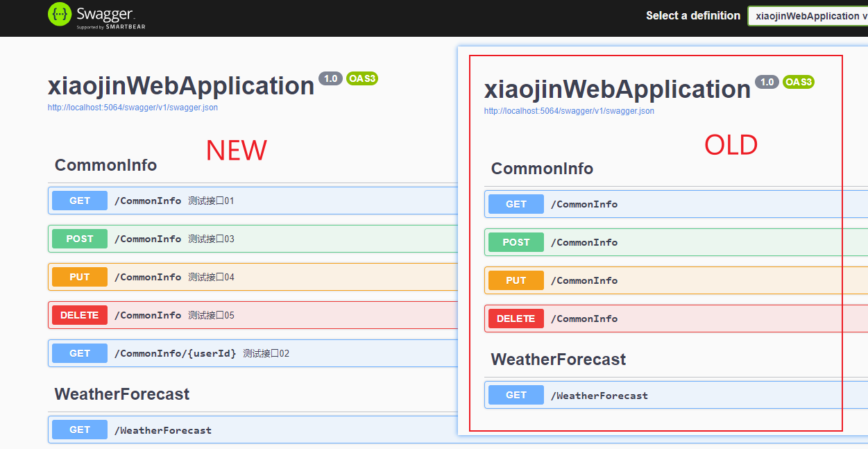The image size is (868, 449).
Task: Open the swagger.json link in the OLD panel
Action: [568, 111]
